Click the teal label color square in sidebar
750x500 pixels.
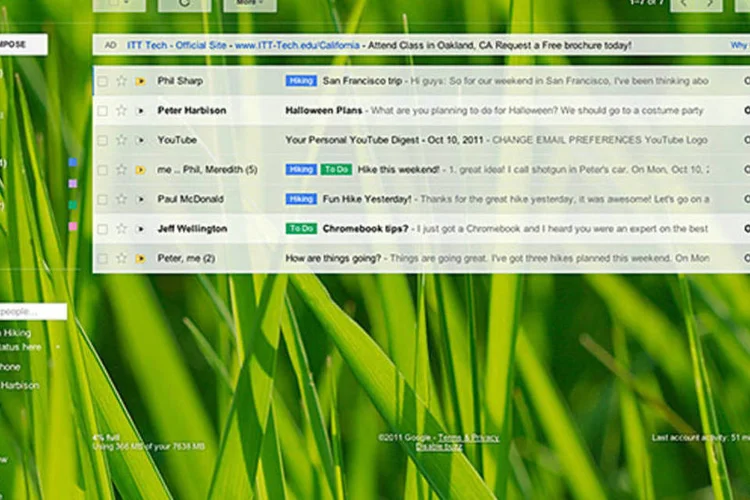tap(73, 205)
